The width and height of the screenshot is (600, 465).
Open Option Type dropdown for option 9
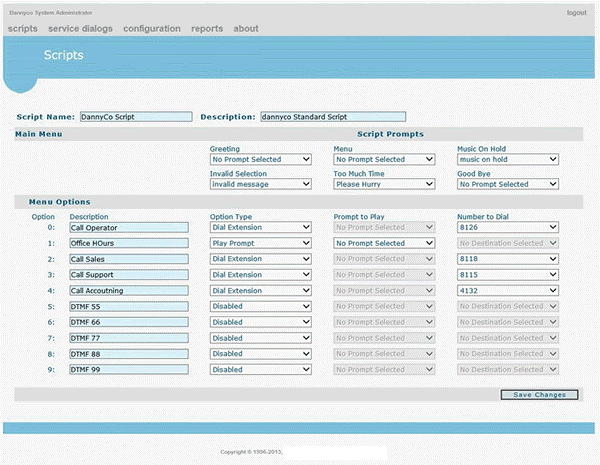tap(261, 369)
